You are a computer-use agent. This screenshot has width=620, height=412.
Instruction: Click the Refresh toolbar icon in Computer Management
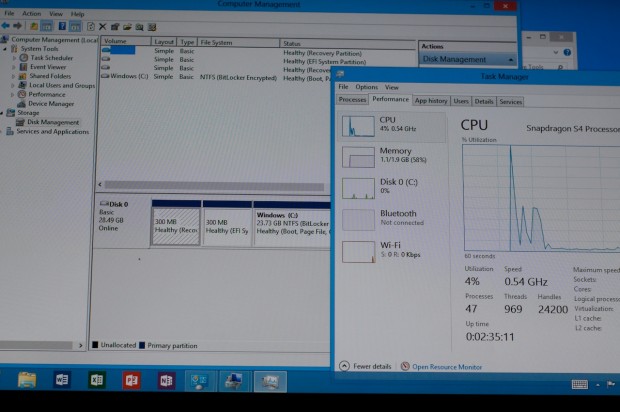(x=91, y=26)
